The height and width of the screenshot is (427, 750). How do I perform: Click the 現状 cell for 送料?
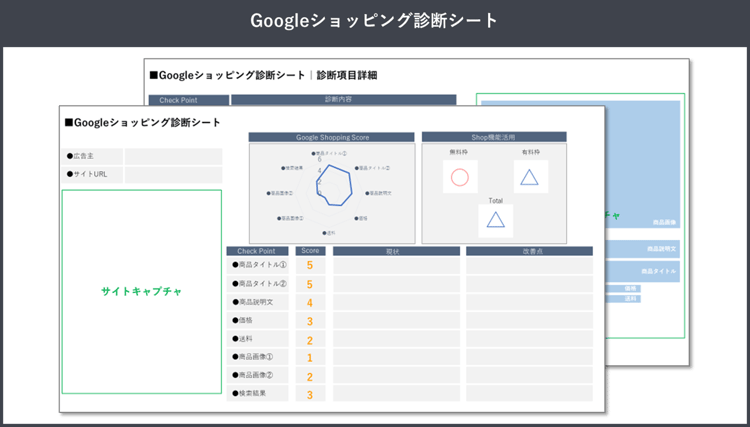[397, 339]
